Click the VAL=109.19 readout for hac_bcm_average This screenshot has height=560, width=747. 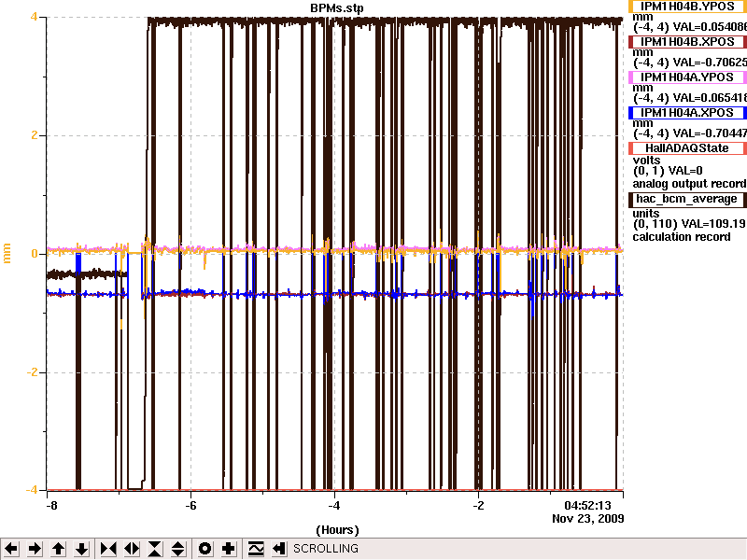pos(713,224)
